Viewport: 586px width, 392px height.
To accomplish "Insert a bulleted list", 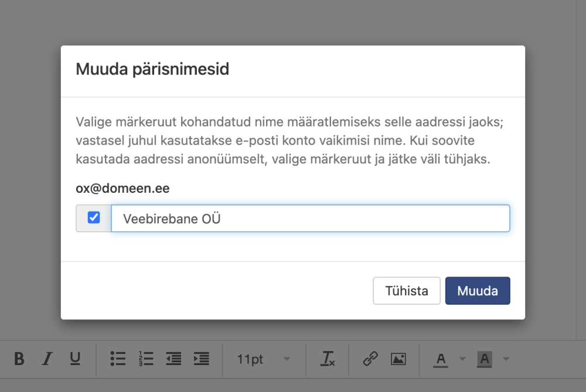I will point(118,359).
